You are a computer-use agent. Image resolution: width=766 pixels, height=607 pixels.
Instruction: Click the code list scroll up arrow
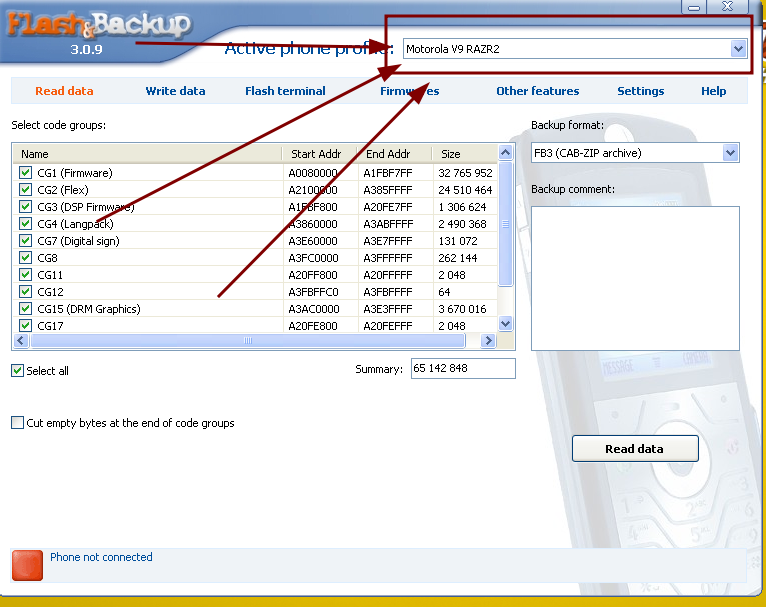(506, 153)
